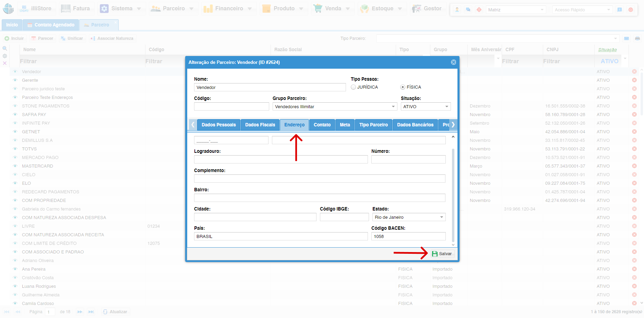This screenshot has width=644, height=318.
Task: Click the Incluir button
Action: click(14, 38)
